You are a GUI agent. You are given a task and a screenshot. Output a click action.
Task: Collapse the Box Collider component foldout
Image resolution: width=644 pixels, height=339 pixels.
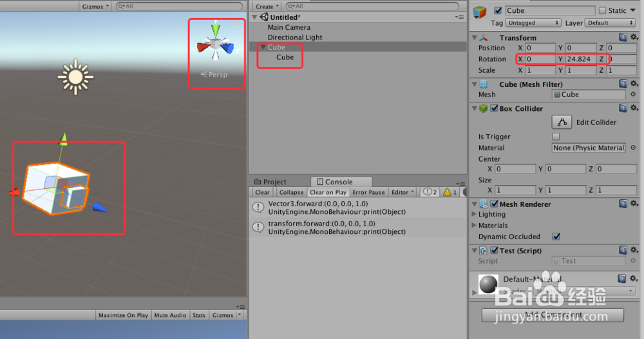click(475, 108)
